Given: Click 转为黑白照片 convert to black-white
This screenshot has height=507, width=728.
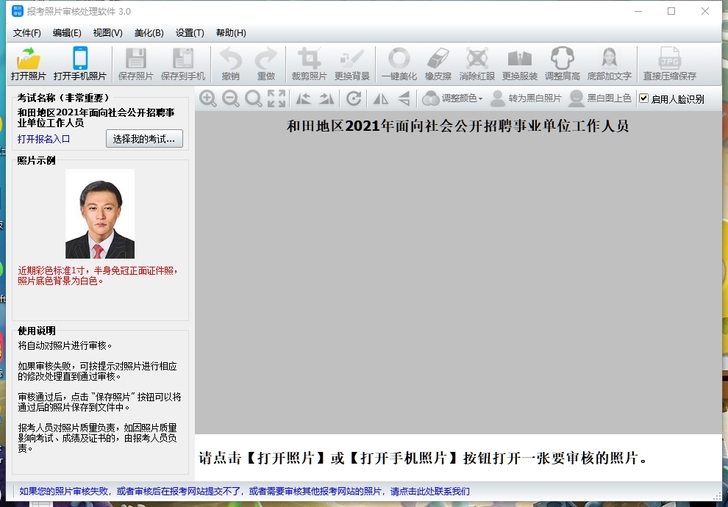Looking at the screenshot, I should (x=526, y=98).
